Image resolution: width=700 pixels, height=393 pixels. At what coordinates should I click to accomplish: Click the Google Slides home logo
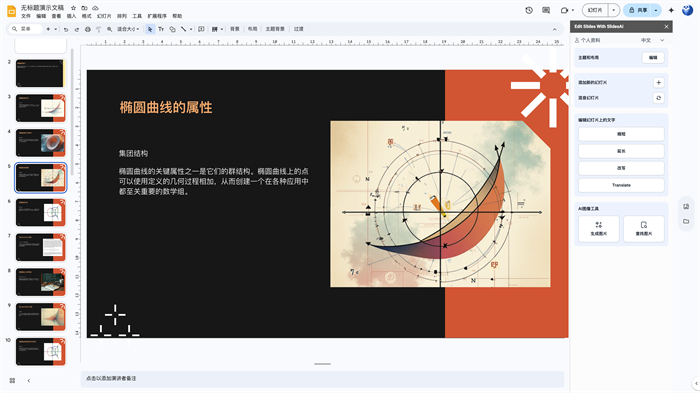[x=11, y=11]
